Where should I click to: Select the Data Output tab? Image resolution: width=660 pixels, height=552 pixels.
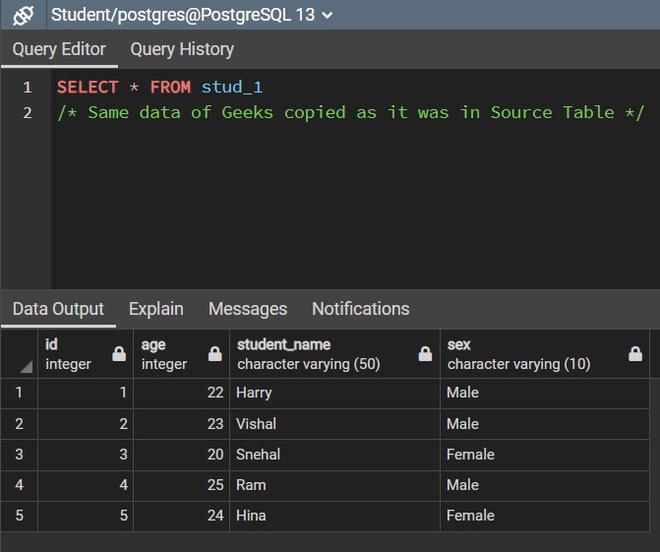(x=58, y=309)
